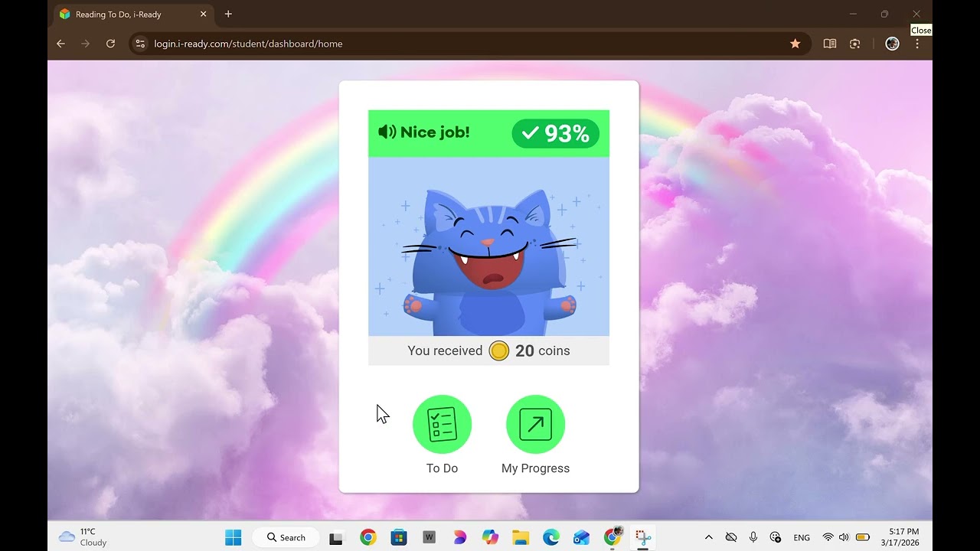Screen dimensions: 980x551
Task: Restore down the Chrome window
Action: [885, 14]
